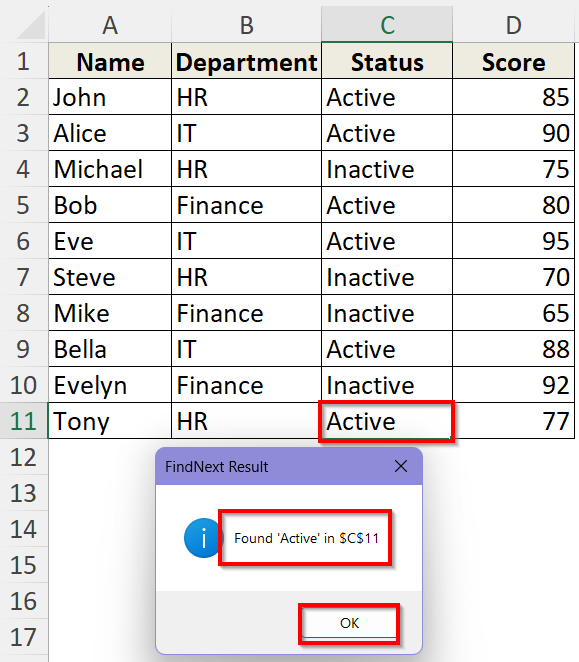Select score cell with 92
Viewport: 579px width, 662px height.
click(x=514, y=385)
